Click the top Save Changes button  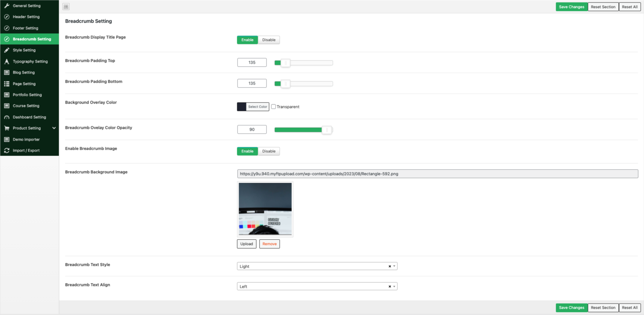571,7
